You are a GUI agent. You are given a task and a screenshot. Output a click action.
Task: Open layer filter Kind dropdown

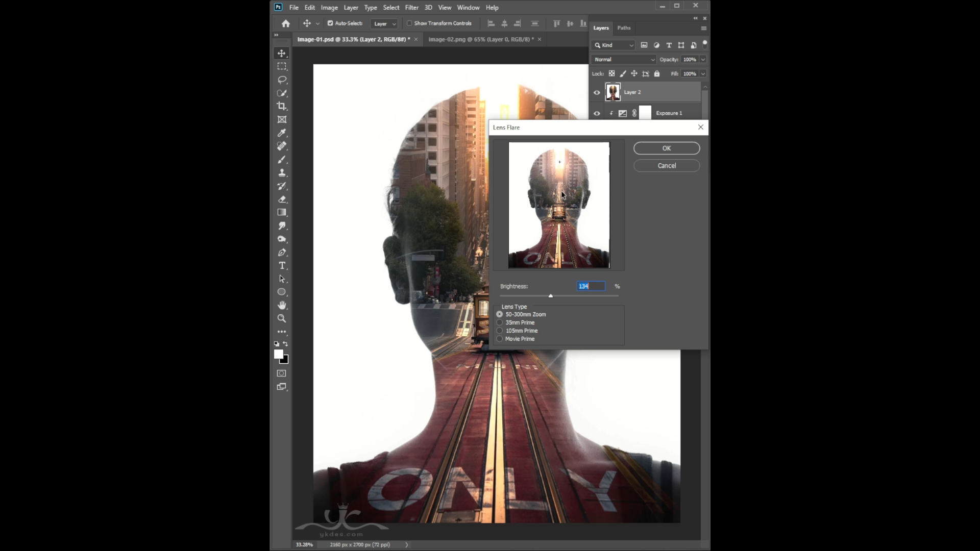pos(614,45)
